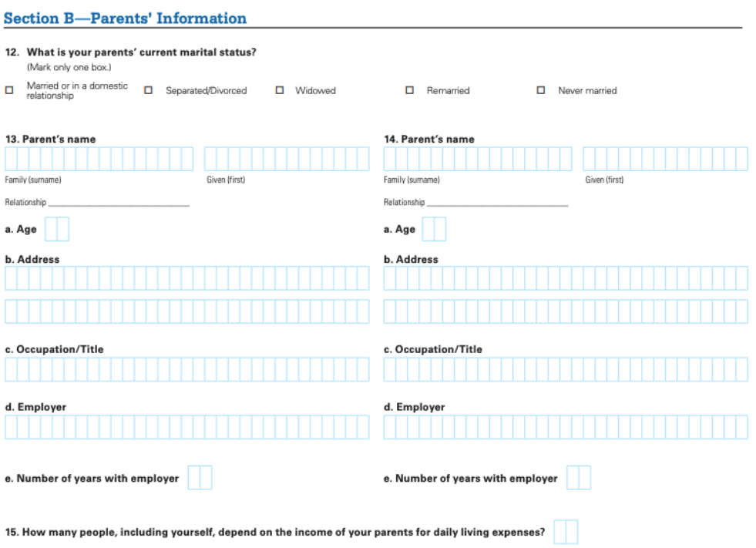Click Occupation/Title field for parent 13
The image size is (756, 548).
[187, 370]
